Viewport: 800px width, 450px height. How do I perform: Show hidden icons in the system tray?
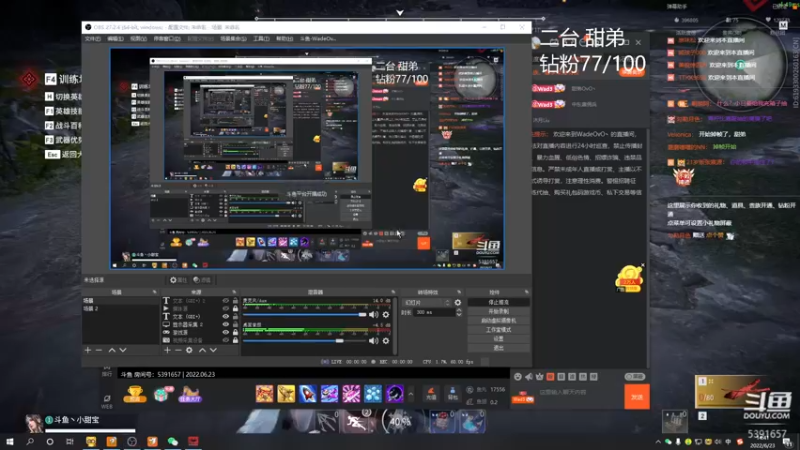(x=658, y=442)
